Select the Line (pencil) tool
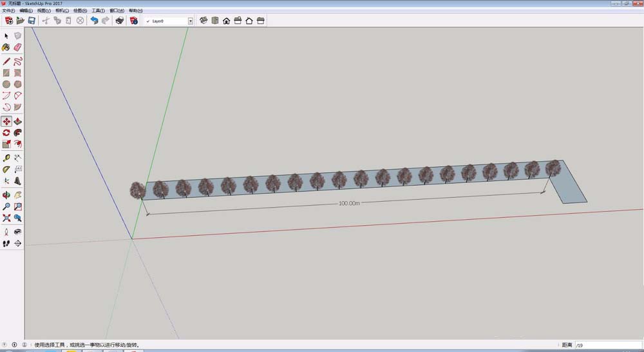644x352 pixels. coord(6,61)
